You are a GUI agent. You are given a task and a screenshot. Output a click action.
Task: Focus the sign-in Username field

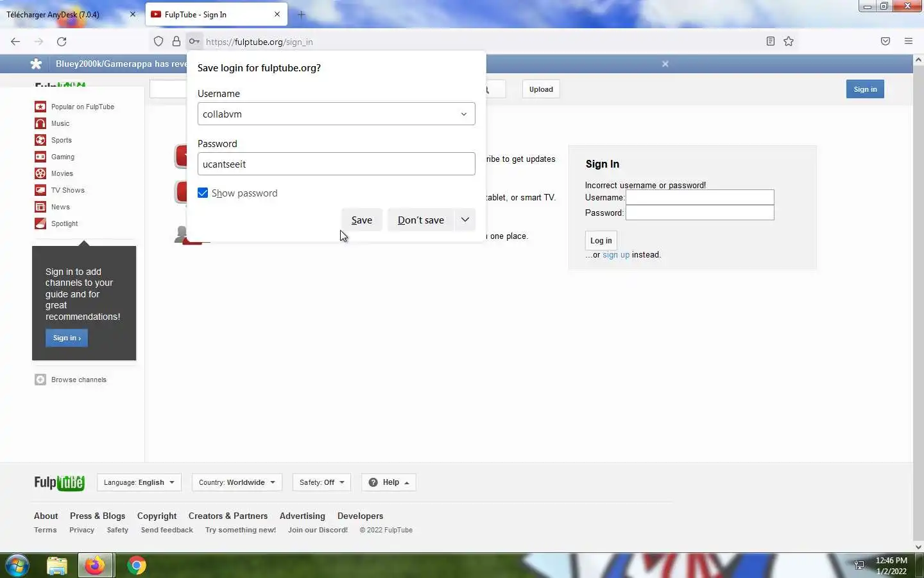click(x=700, y=197)
